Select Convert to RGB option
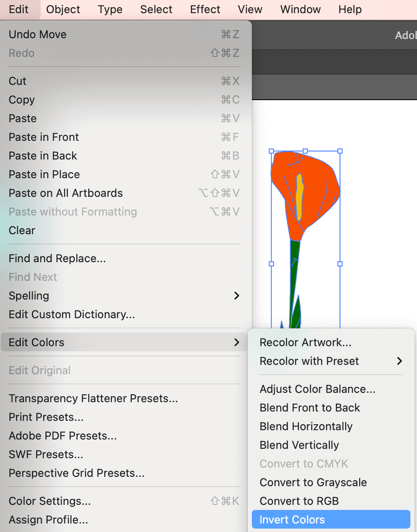Image resolution: width=417 pixels, height=532 pixels. tap(299, 501)
